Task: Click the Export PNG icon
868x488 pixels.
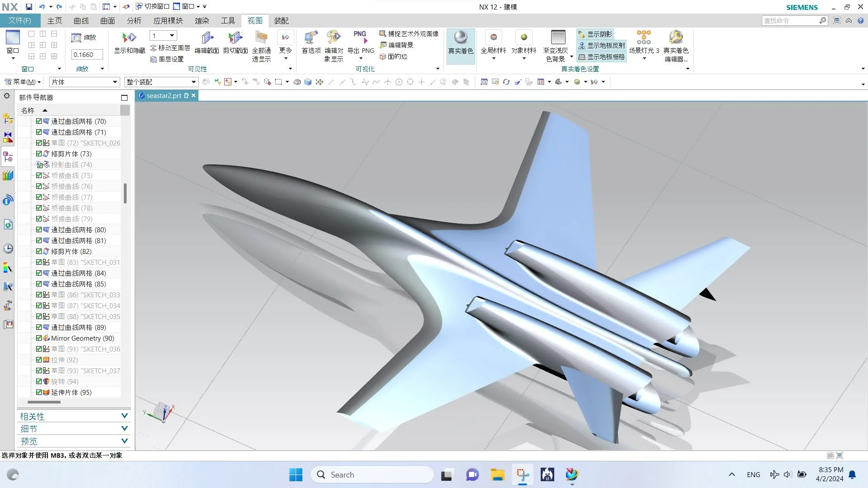Action: (x=360, y=37)
